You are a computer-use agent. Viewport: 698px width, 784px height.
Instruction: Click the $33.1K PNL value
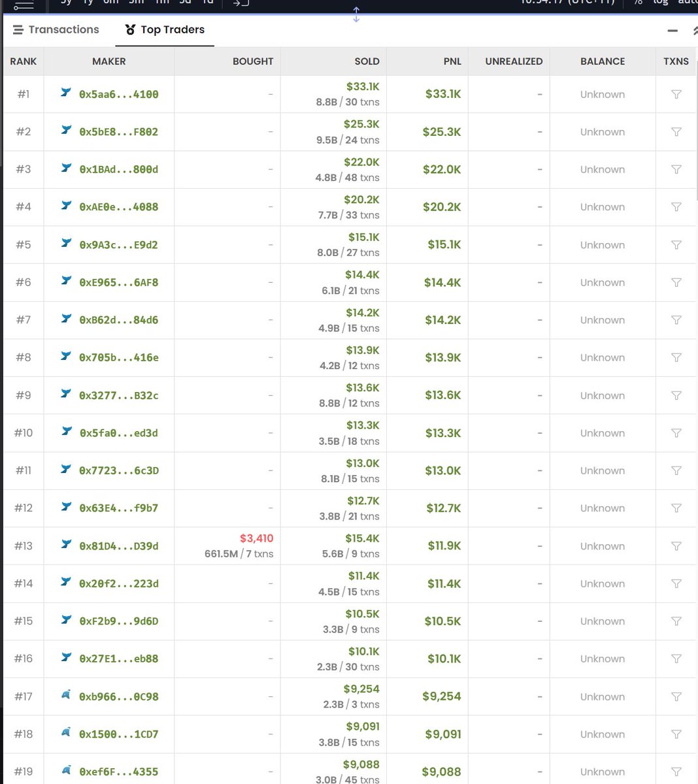tap(443, 94)
